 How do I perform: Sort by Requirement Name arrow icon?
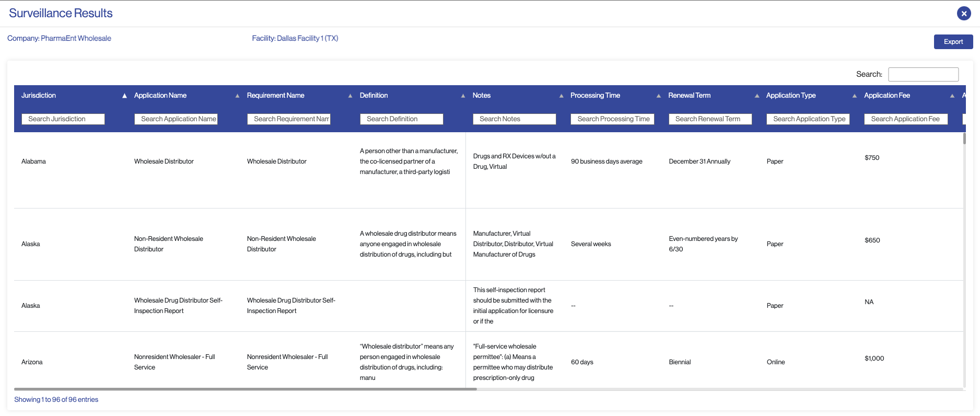pos(350,96)
